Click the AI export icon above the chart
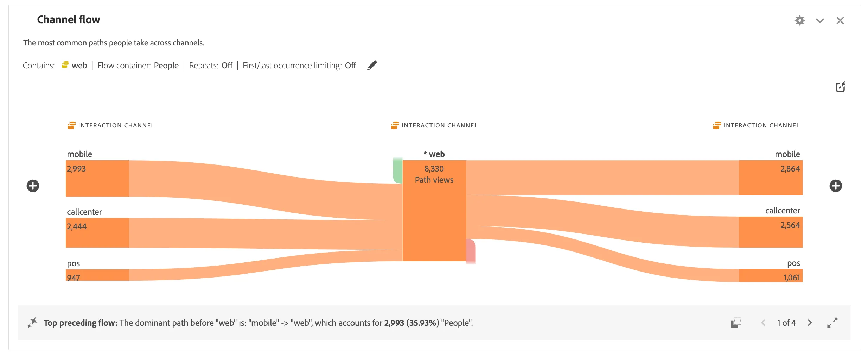The image size is (868, 355). (x=841, y=87)
